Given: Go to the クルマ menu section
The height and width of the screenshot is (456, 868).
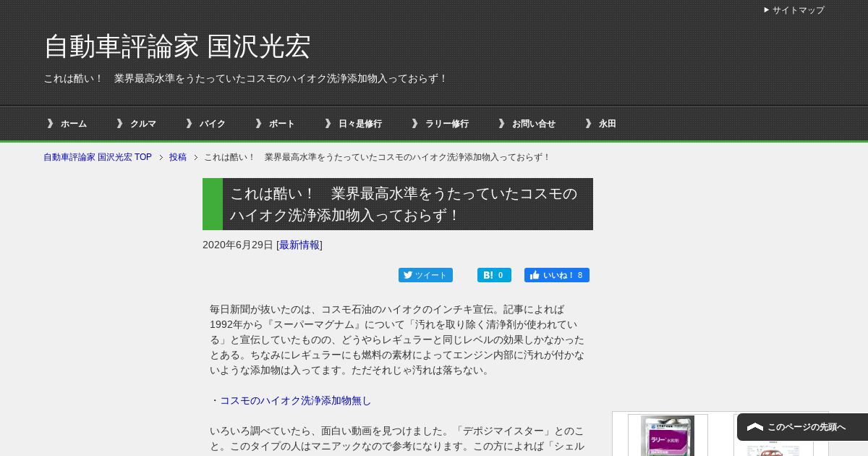Looking at the screenshot, I should (x=143, y=124).
